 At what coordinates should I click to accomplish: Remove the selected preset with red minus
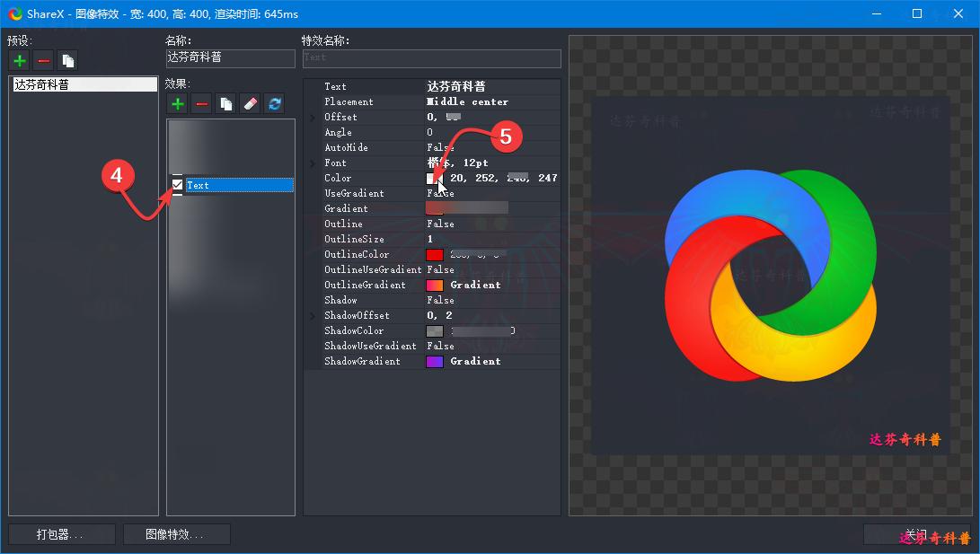coord(43,61)
